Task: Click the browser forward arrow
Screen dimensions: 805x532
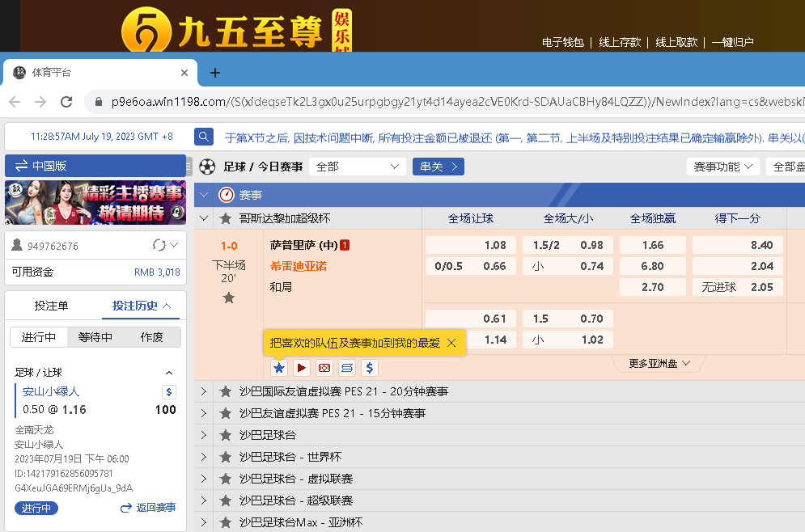Action: [40, 102]
